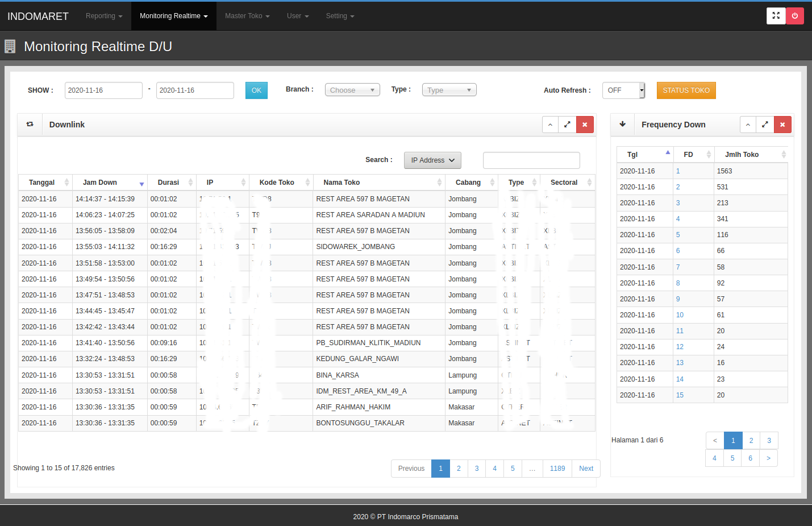Click the Frequency Down arrow icon

pos(623,125)
